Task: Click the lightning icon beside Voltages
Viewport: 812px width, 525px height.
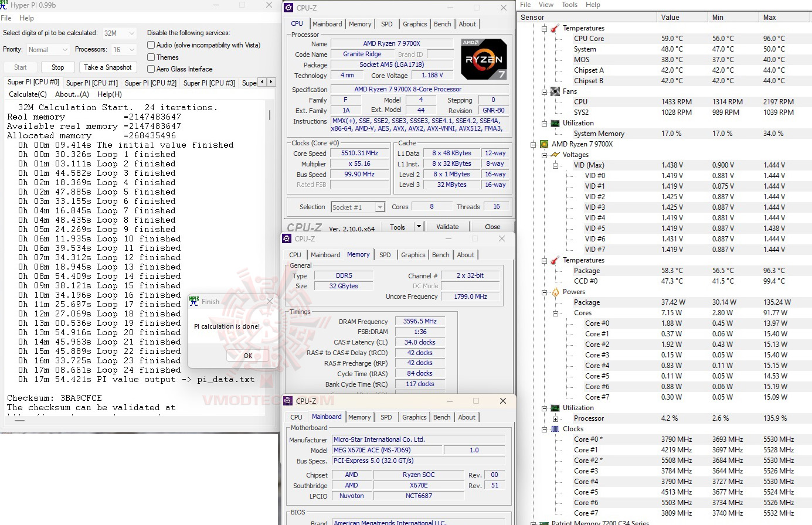Action: click(555, 155)
